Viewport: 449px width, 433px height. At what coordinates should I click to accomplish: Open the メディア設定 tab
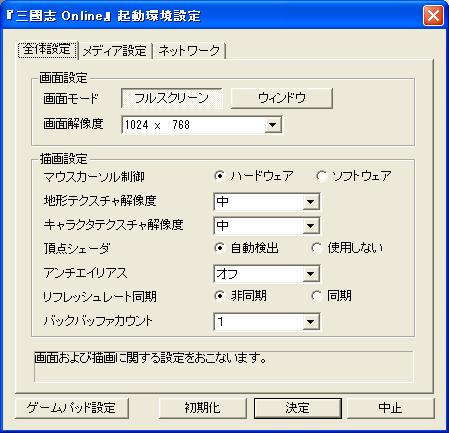115,51
